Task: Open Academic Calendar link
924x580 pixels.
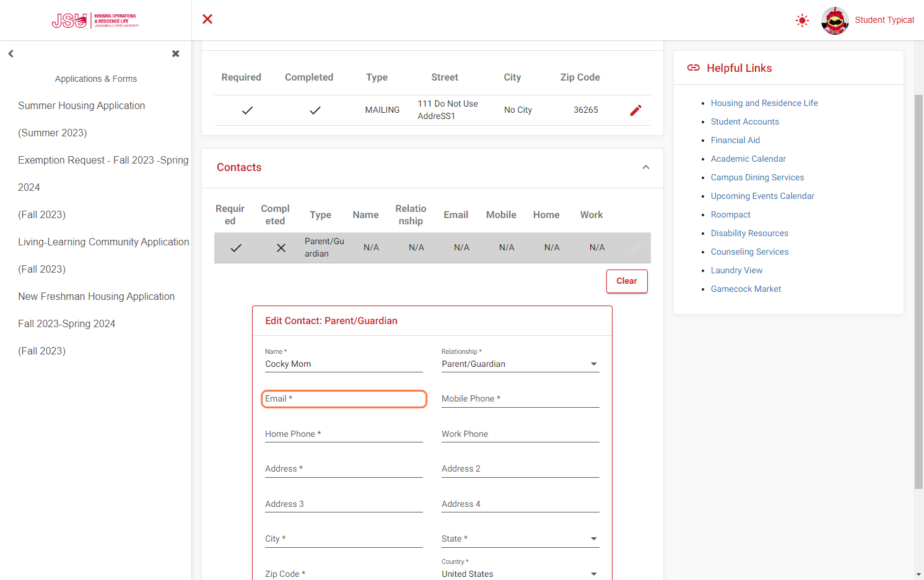Action: 748,159
